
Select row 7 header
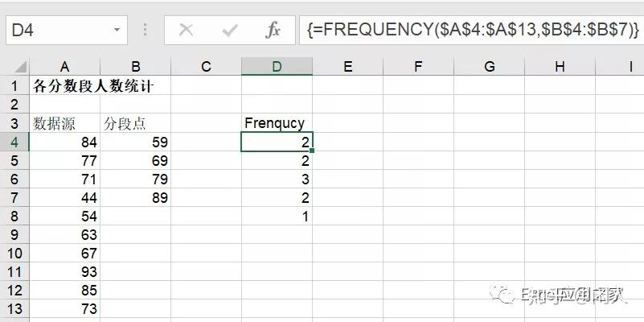click(x=14, y=197)
